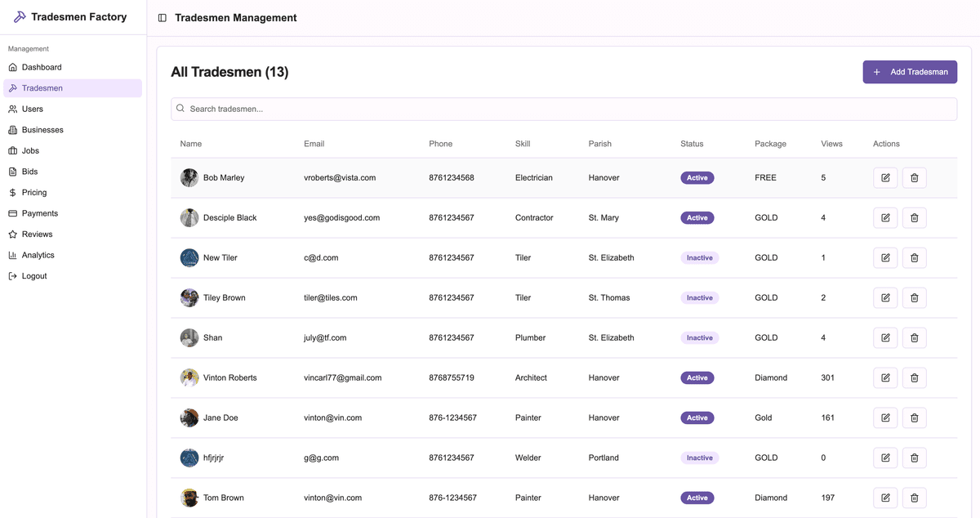This screenshot has height=518, width=980.
Task: Open Payments section
Action: 73,213
